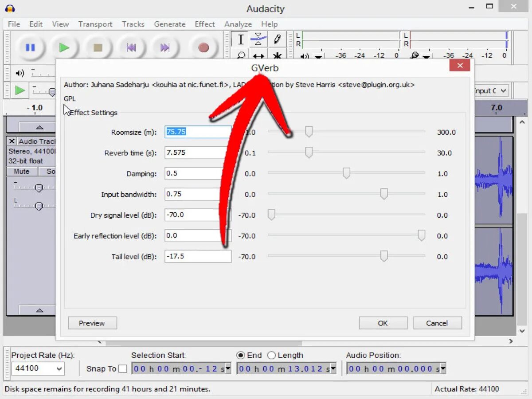Cancel the GVerb dialog
Viewport: 532px width, 399px height.
[x=437, y=323]
